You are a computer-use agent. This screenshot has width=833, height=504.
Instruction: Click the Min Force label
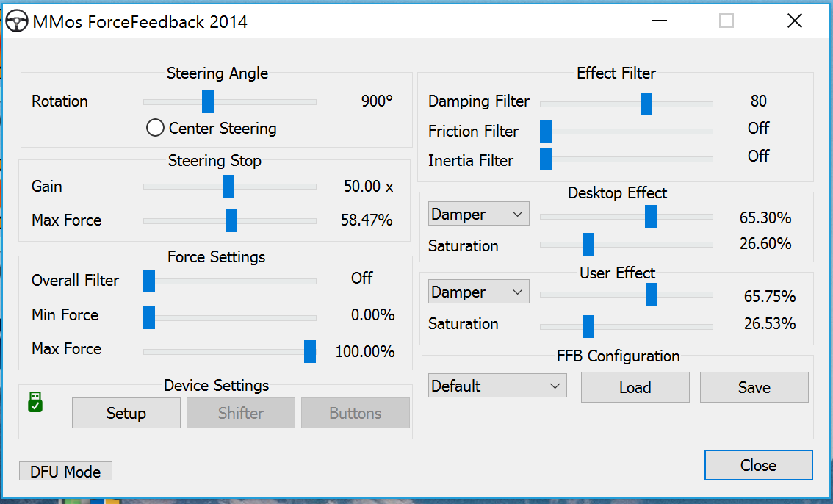click(x=65, y=315)
